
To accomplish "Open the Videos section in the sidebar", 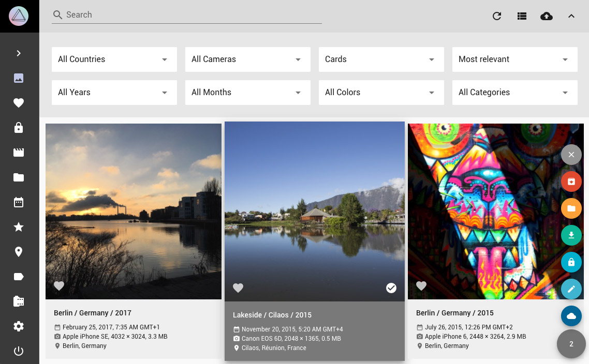I will click(x=19, y=153).
